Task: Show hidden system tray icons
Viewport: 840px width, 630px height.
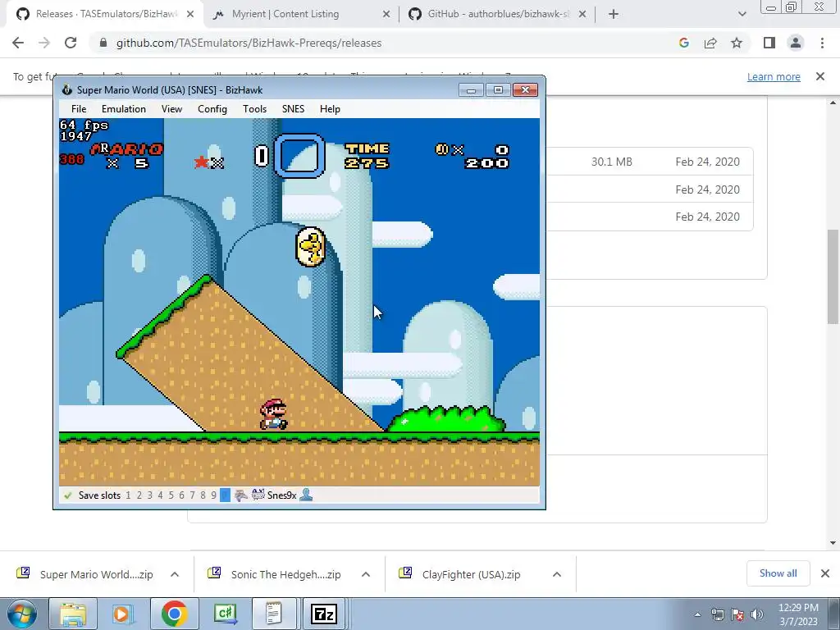Action: (697, 614)
